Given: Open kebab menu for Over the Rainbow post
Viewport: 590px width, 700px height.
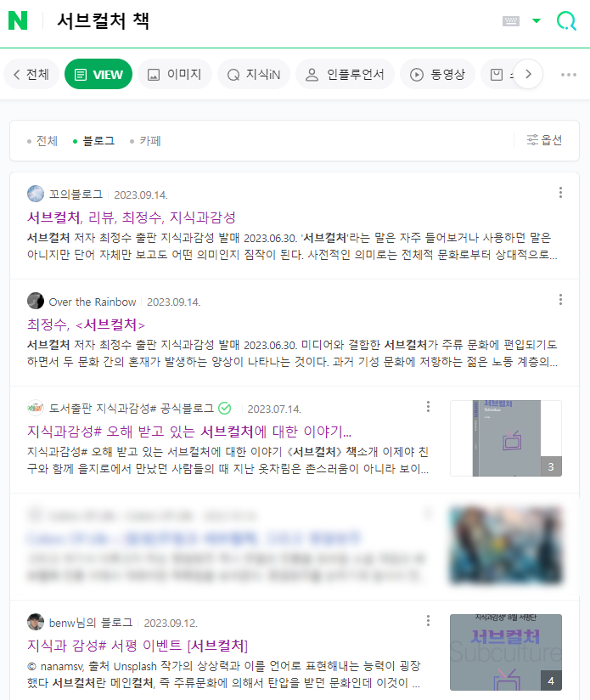Looking at the screenshot, I should [x=560, y=300].
